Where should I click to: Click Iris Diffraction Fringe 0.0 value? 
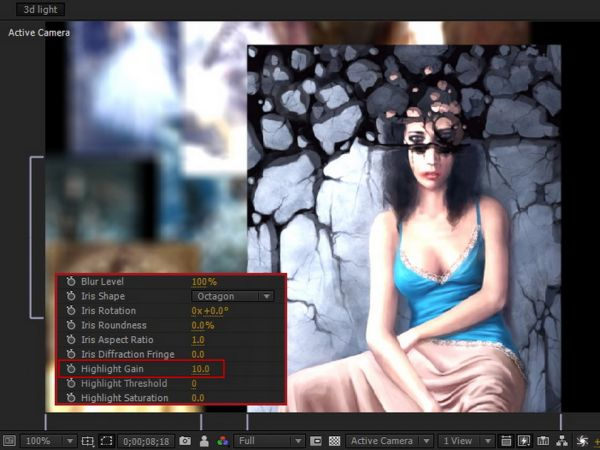point(198,354)
